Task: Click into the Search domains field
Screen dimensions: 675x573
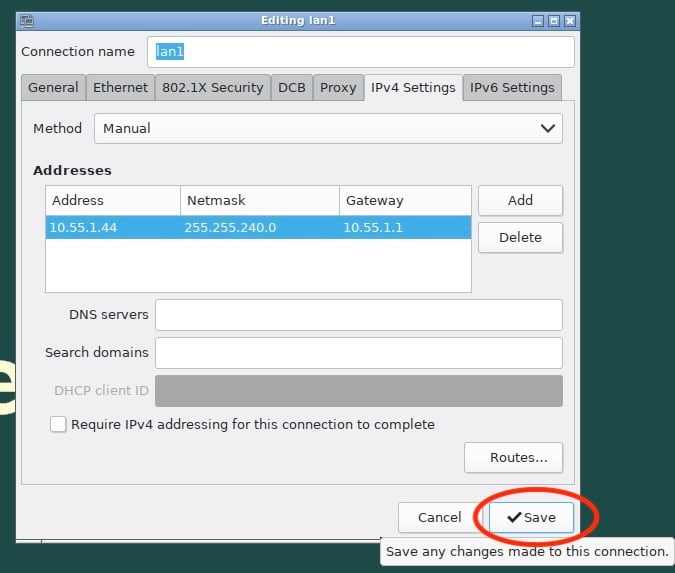Action: (x=358, y=352)
